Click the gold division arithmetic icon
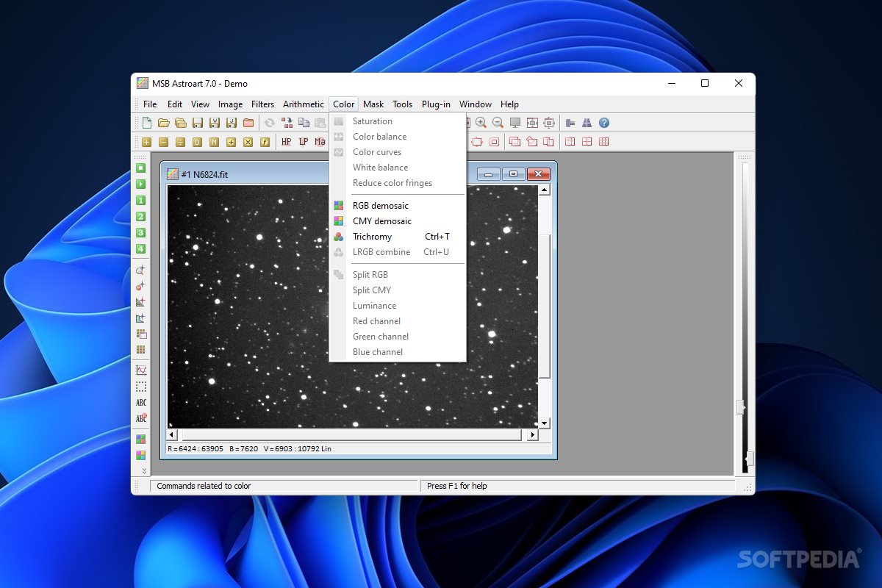The width and height of the screenshot is (882, 588). [x=180, y=142]
